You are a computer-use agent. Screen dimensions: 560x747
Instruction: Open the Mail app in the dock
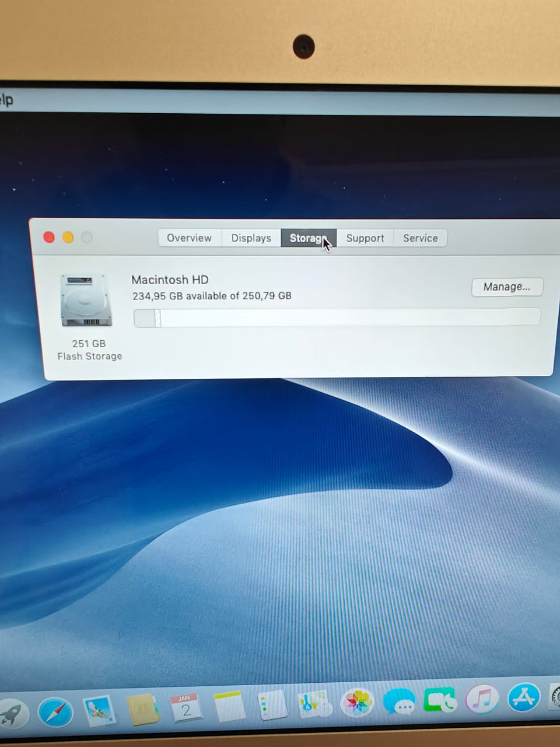[x=99, y=710]
